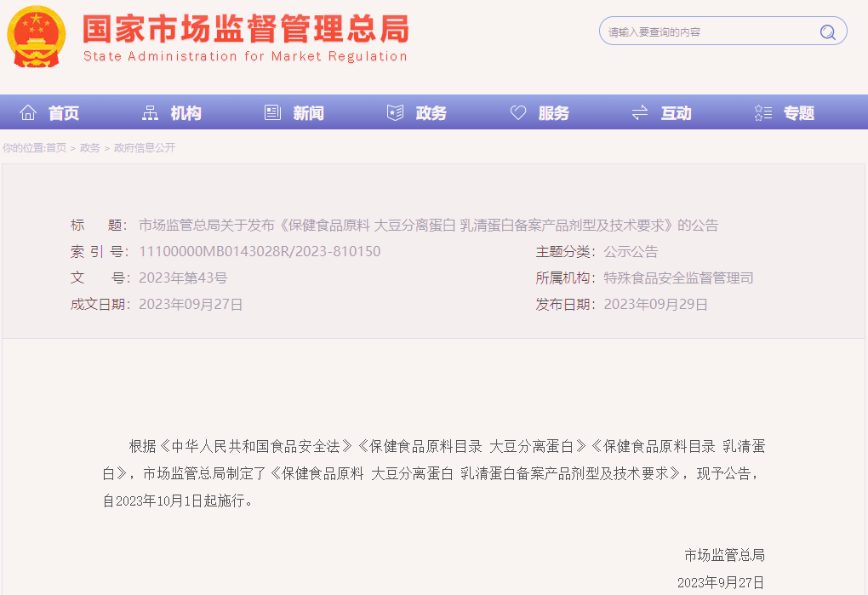Click the topic category 公示公告
Viewport: 868px width, 595px height.
coord(631,252)
